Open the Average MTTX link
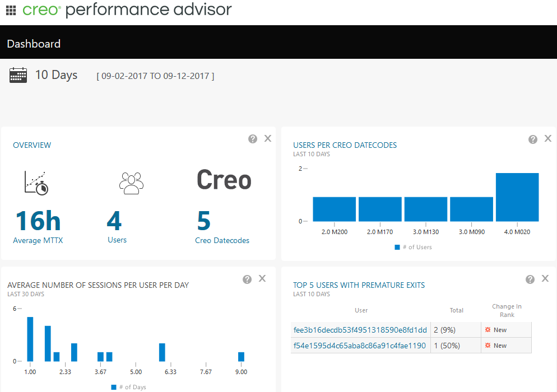 point(38,240)
